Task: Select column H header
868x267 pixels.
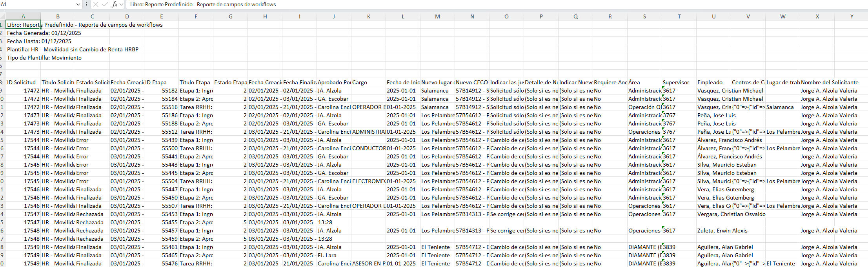Action: tap(265, 16)
